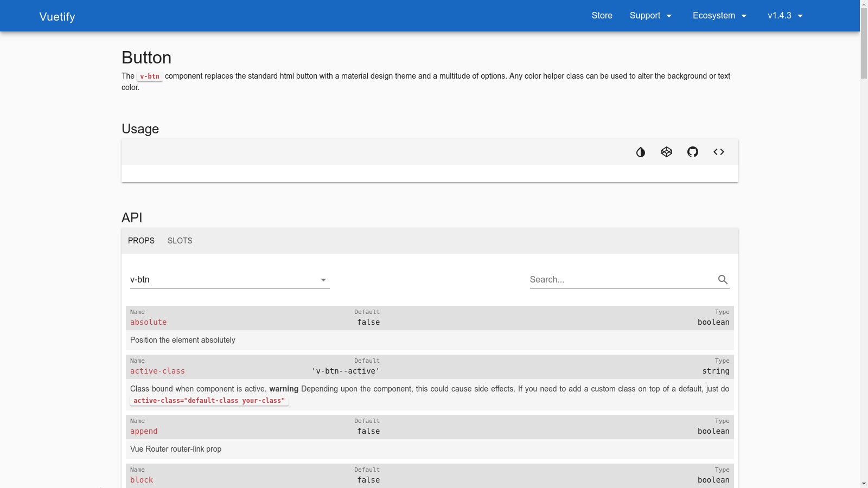Click the Usage section heading
This screenshot has height=488, width=868.
click(140, 129)
